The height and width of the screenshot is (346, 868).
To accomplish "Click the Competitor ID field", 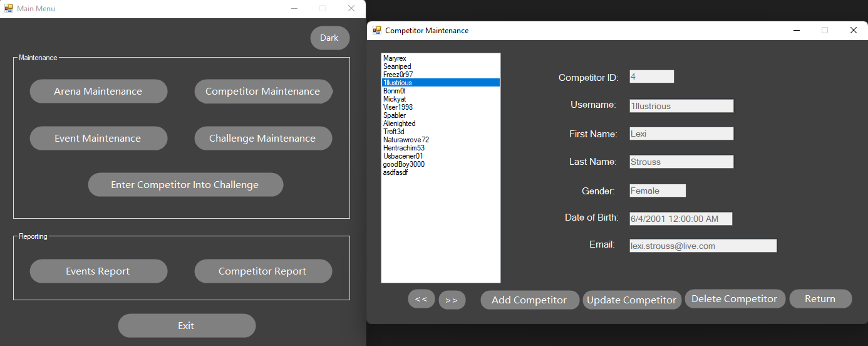I will (651, 76).
